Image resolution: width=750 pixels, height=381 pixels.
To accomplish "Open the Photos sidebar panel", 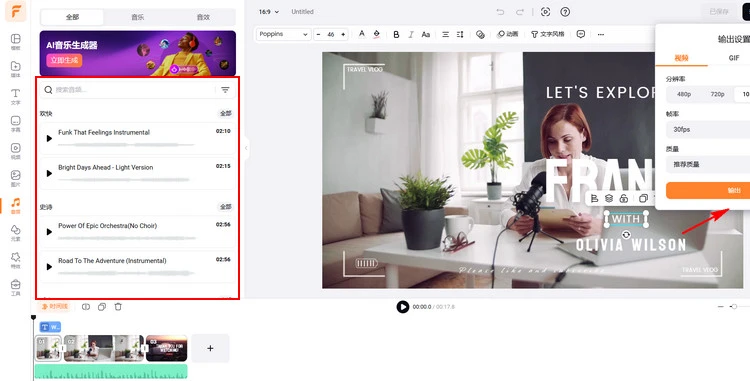I will pos(15,178).
